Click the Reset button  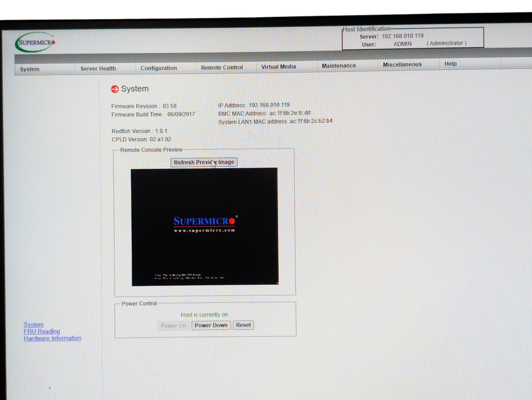[243, 325]
